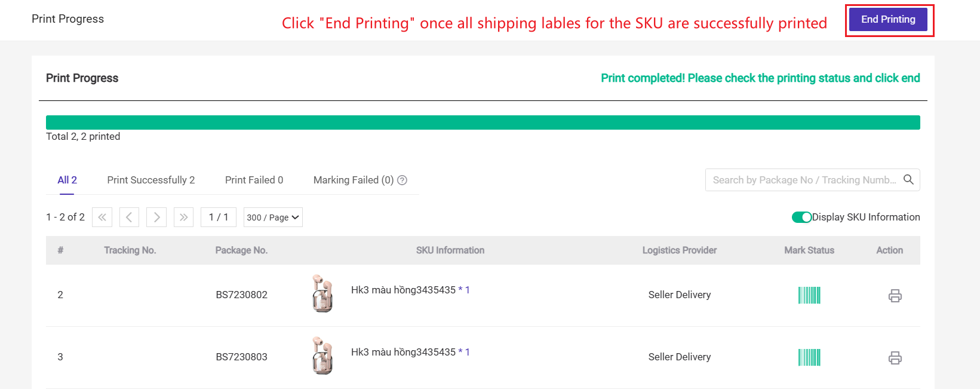The height and width of the screenshot is (389, 980).
Task: Click the Marking Failed help question icon
Action: pyautogui.click(x=402, y=180)
